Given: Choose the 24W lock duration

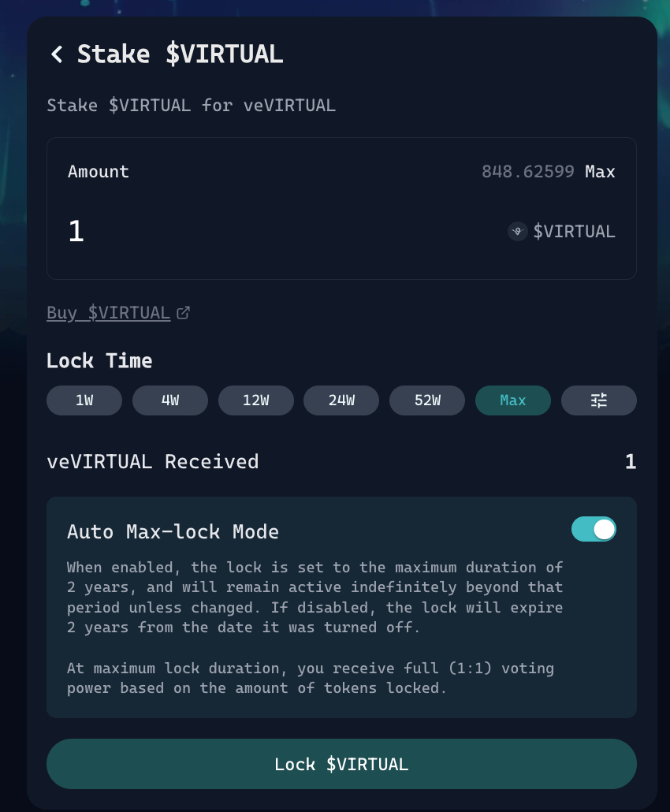Looking at the screenshot, I should coord(341,400).
